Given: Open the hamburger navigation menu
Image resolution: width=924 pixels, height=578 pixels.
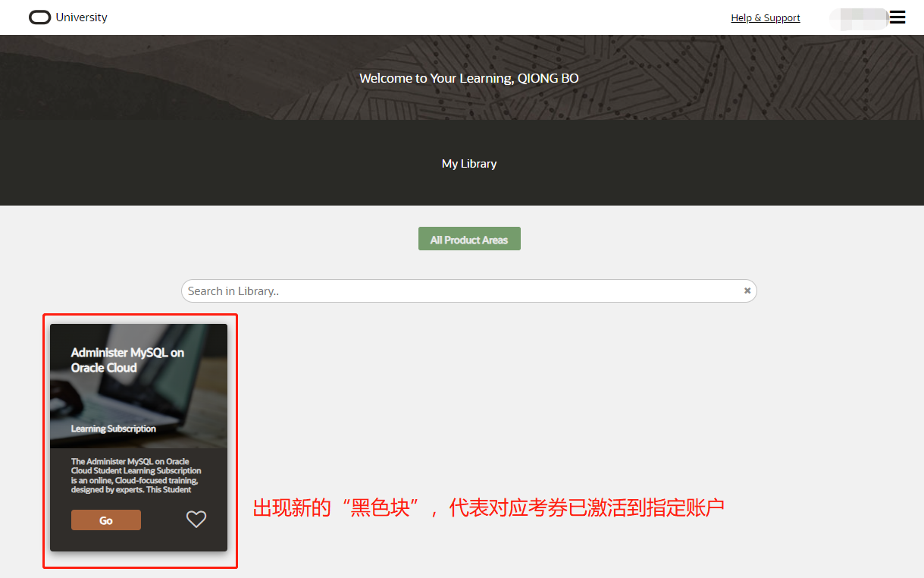Looking at the screenshot, I should tap(897, 17).
